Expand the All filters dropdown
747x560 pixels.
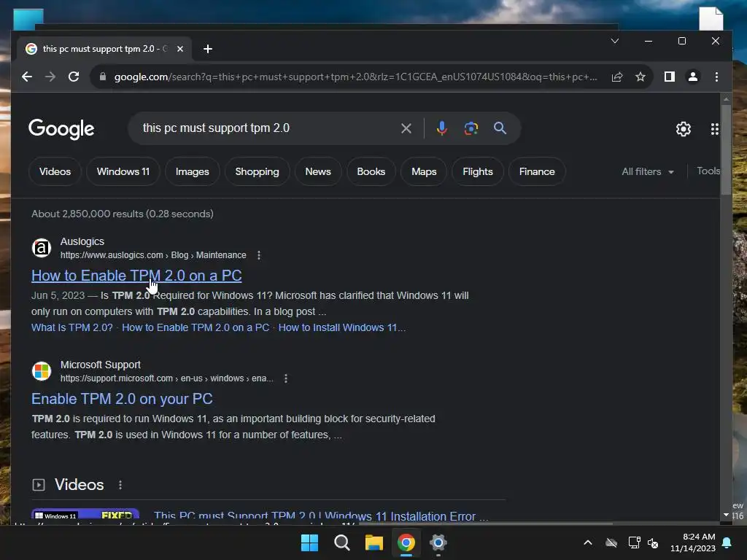pyautogui.click(x=648, y=171)
